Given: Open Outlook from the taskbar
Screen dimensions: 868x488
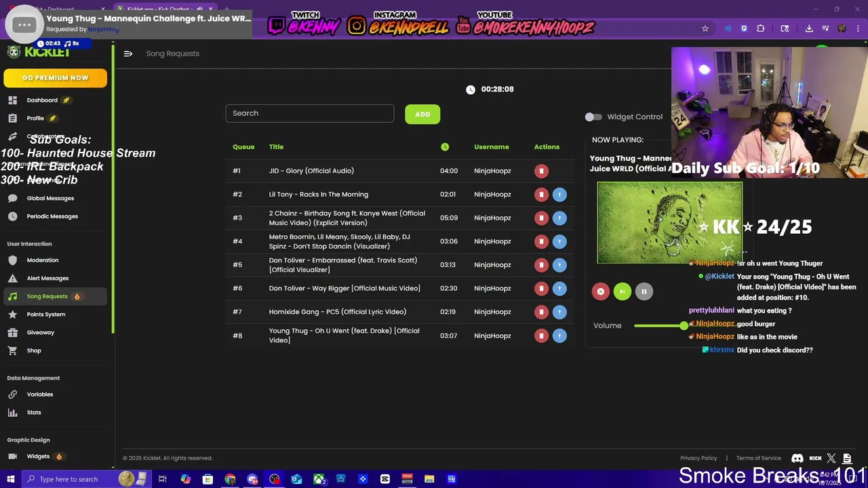Looking at the screenshot, I should (296, 479).
